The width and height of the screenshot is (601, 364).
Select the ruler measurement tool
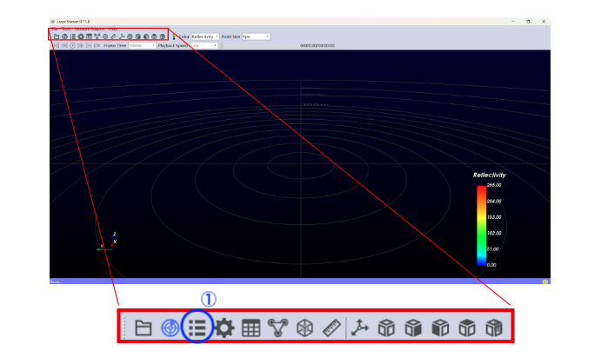pos(331,328)
